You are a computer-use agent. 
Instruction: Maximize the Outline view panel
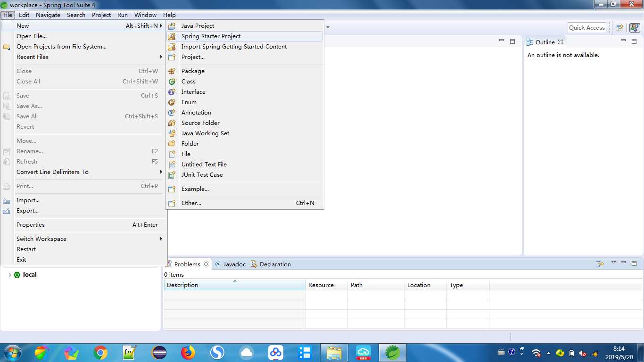[634, 41]
